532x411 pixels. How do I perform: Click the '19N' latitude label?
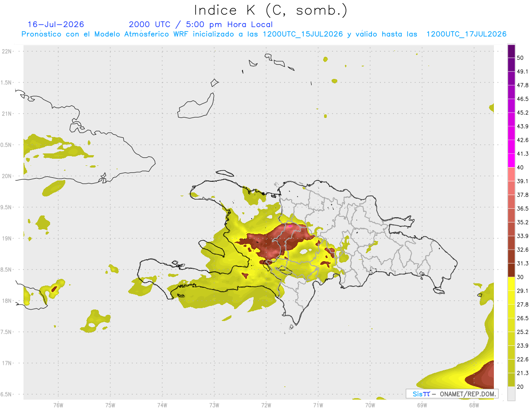pyautogui.click(x=7, y=239)
